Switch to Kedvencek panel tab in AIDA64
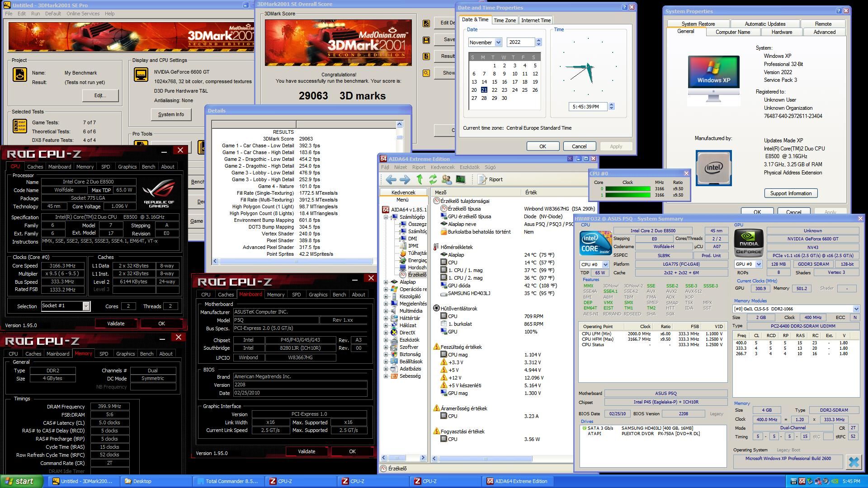Screen dimensions: 868x488 pyautogui.click(x=403, y=192)
